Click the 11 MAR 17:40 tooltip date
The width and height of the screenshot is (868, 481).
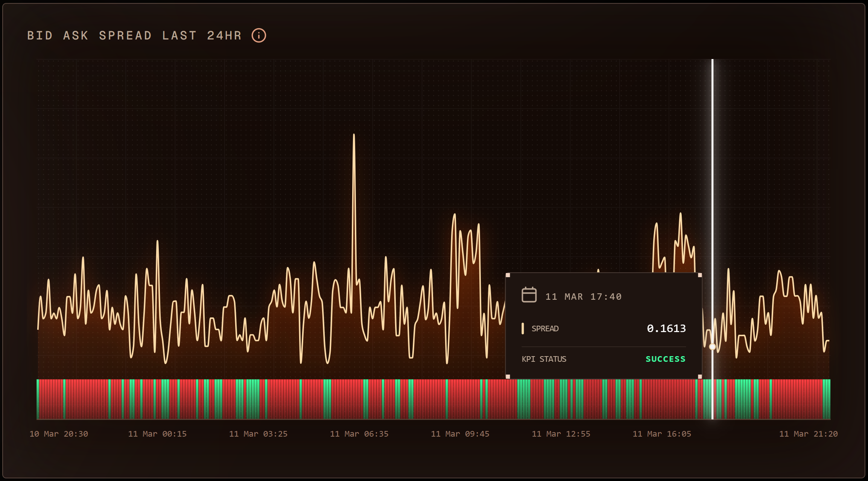(583, 297)
